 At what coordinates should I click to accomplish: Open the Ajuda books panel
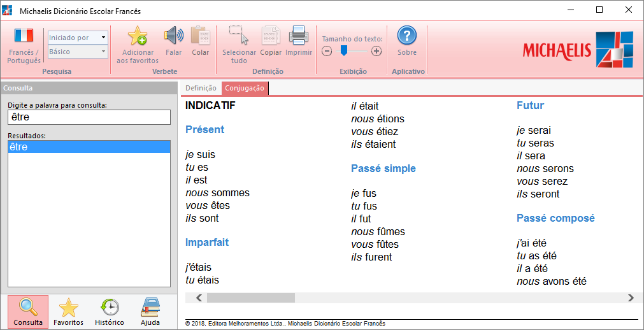coord(150,312)
